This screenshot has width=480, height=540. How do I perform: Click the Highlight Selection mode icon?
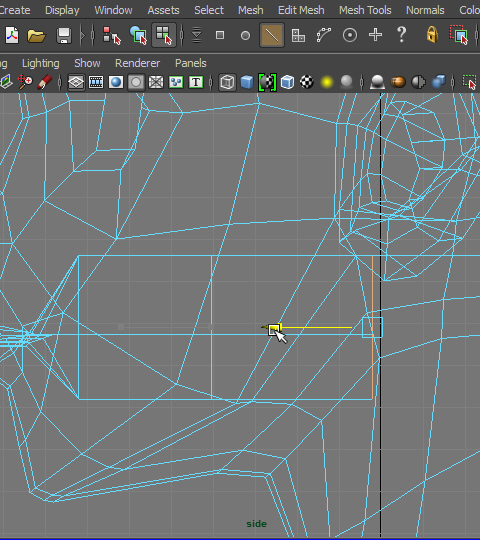pyautogui.click(x=459, y=35)
